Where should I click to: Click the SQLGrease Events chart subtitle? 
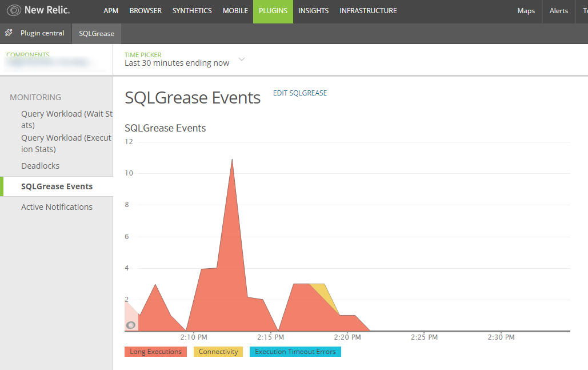click(x=165, y=128)
